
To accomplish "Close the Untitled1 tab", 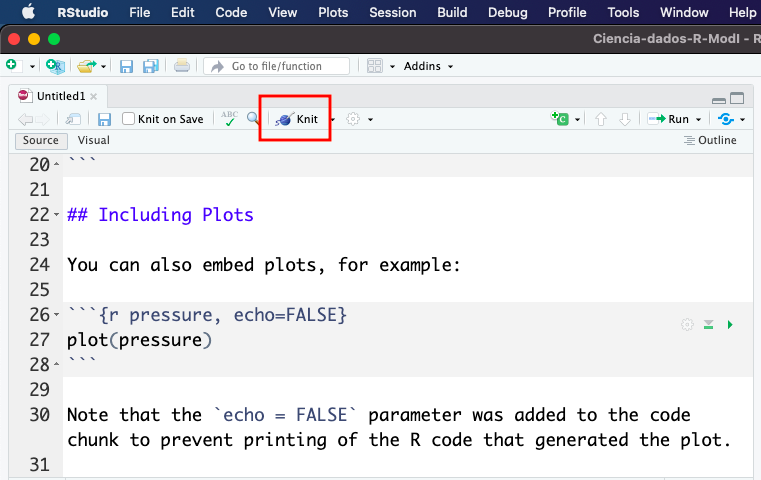I will 94,96.
